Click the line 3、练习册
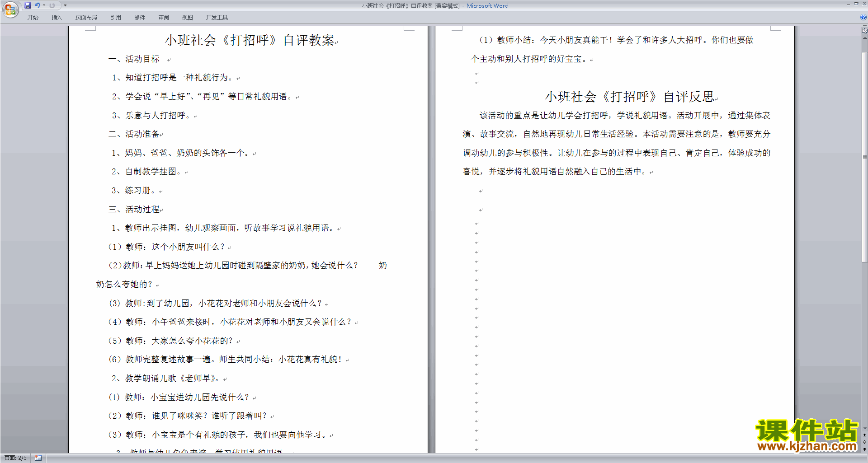868x463 pixels. click(x=134, y=191)
